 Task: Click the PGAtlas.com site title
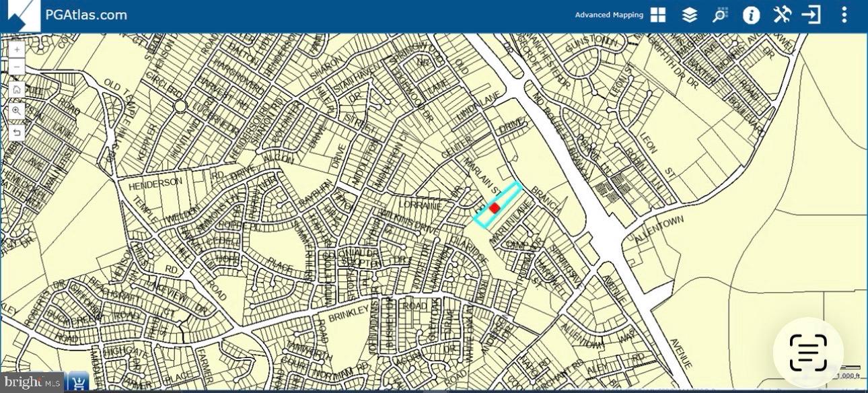click(x=85, y=15)
